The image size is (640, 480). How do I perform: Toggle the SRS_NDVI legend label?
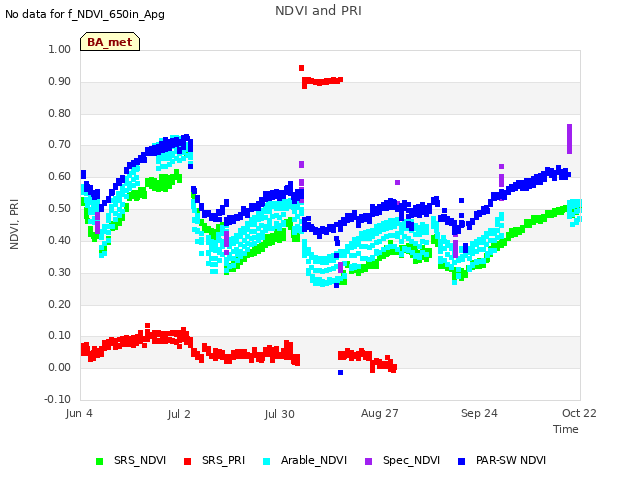tap(140, 460)
